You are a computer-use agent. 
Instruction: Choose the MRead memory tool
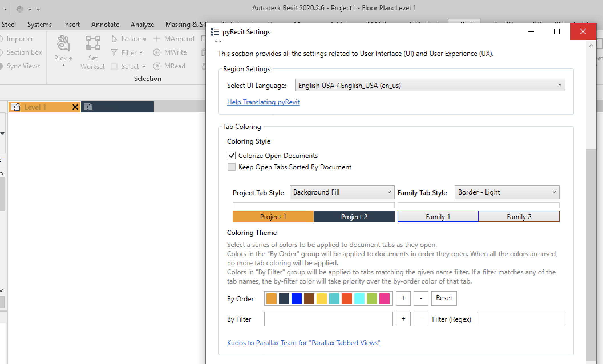169,66
